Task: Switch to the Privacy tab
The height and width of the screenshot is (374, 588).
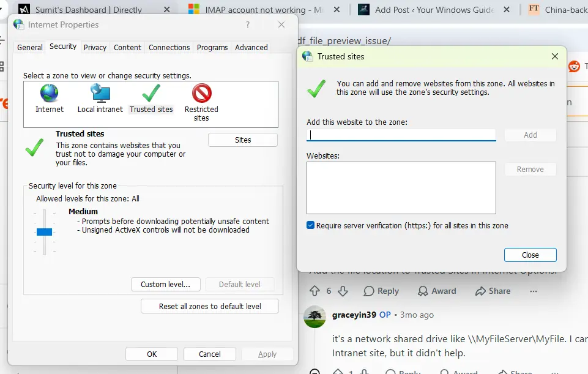Action: 95,48
